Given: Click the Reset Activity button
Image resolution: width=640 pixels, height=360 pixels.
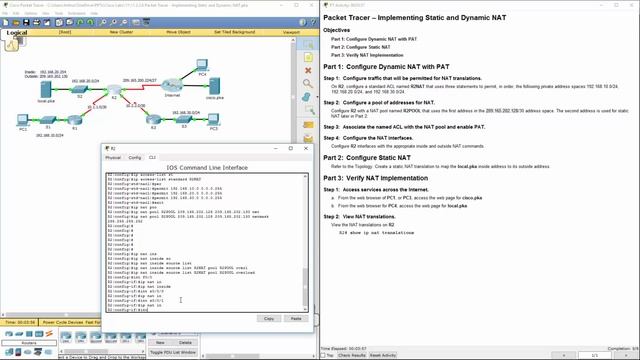Looking at the screenshot, I should (383, 356).
